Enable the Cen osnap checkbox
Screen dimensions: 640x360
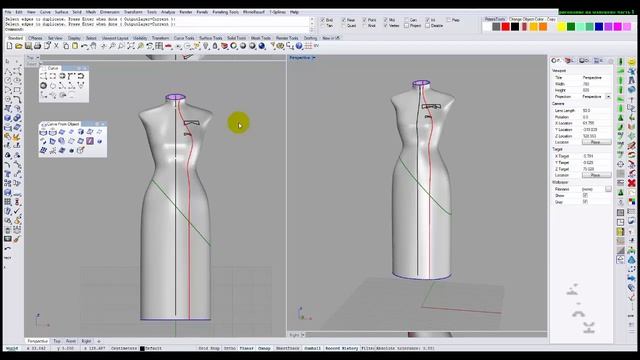(407, 20)
